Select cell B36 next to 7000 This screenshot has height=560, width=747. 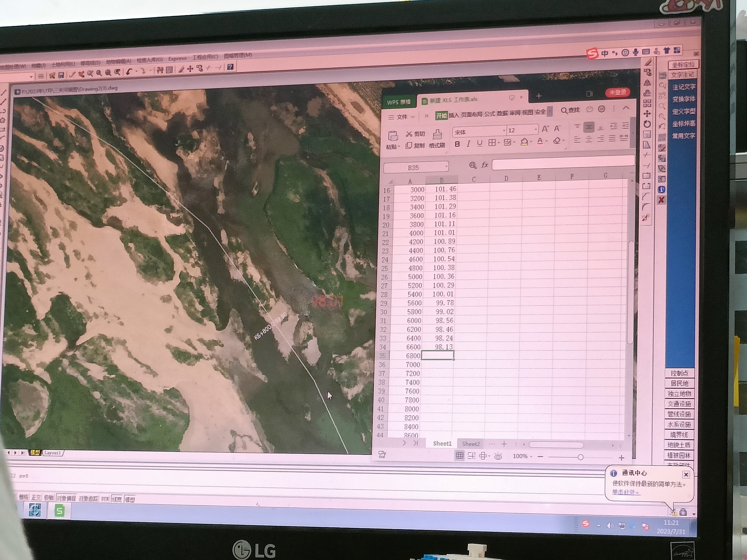click(437, 365)
